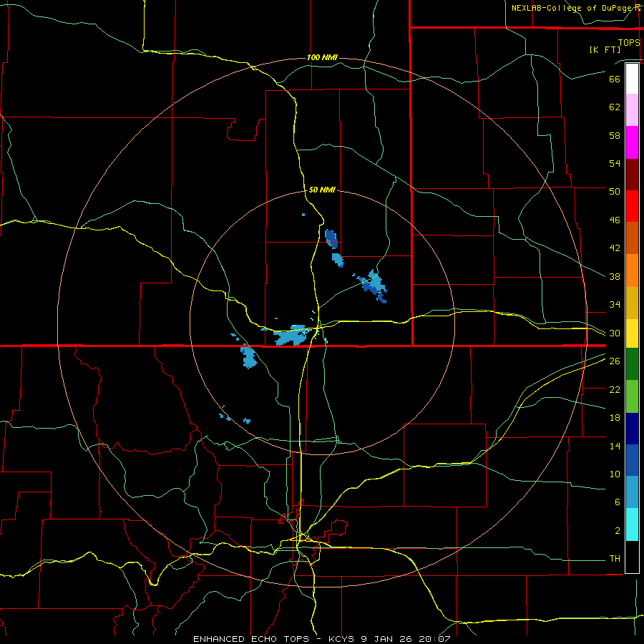Select the 10 legend label

pos(615,474)
